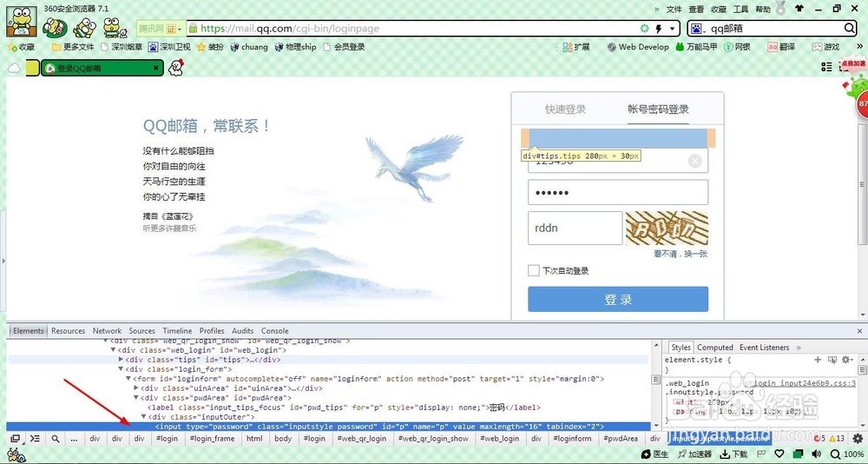Screen dimensions: 868x464
Task: Click the lightning speed-mode icon in address bar
Action: (x=659, y=29)
